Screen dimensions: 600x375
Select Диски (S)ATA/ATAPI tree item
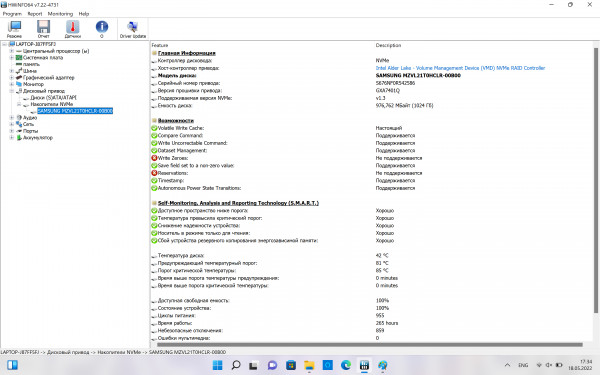pos(53,98)
